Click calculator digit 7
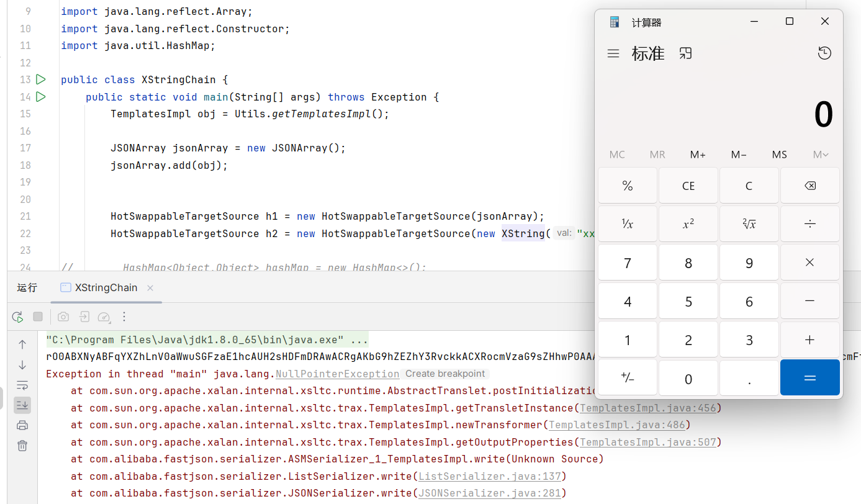Viewport: 861px width, 504px height. click(x=628, y=263)
